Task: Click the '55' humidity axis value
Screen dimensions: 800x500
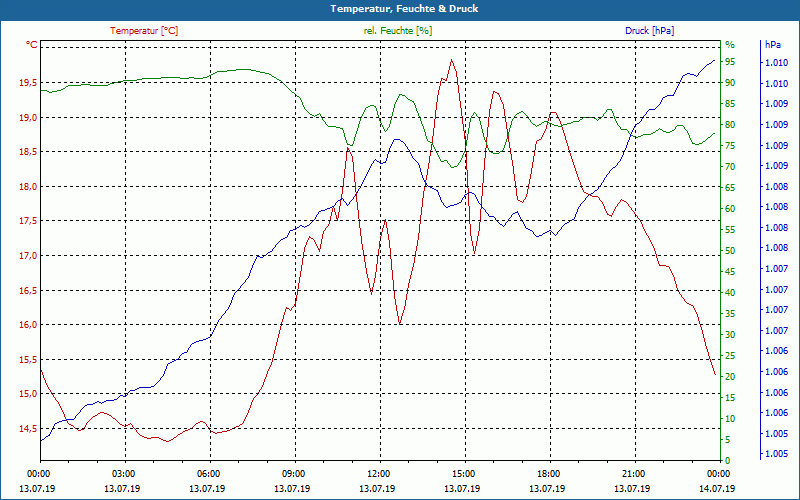Action: point(730,230)
